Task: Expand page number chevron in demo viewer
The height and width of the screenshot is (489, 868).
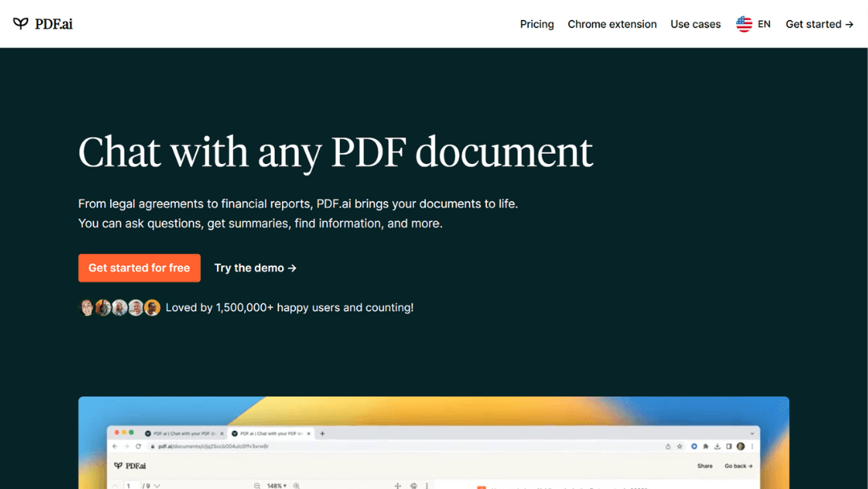Action: pyautogui.click(x=157, y=486)
